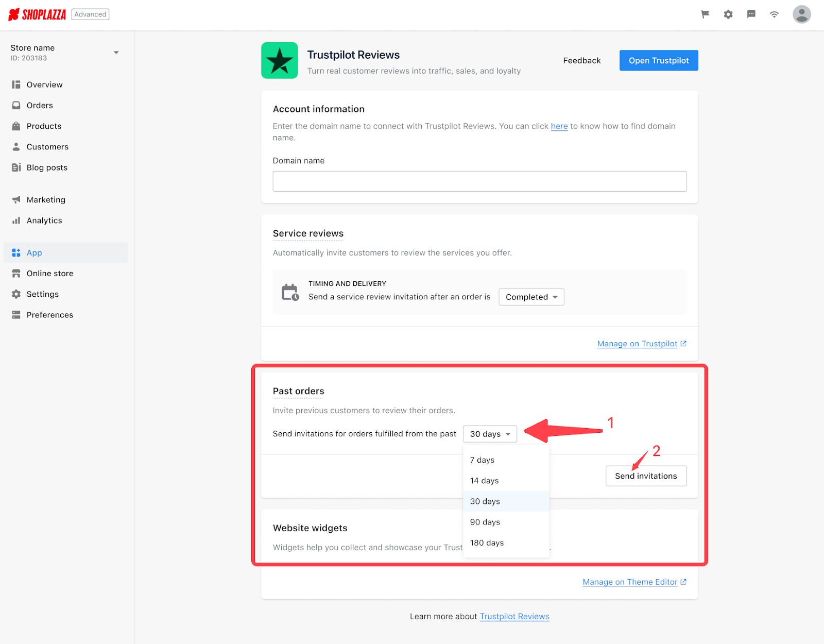
Task: Click the Preferences icon in sidebar
Action: click(16, 315)
